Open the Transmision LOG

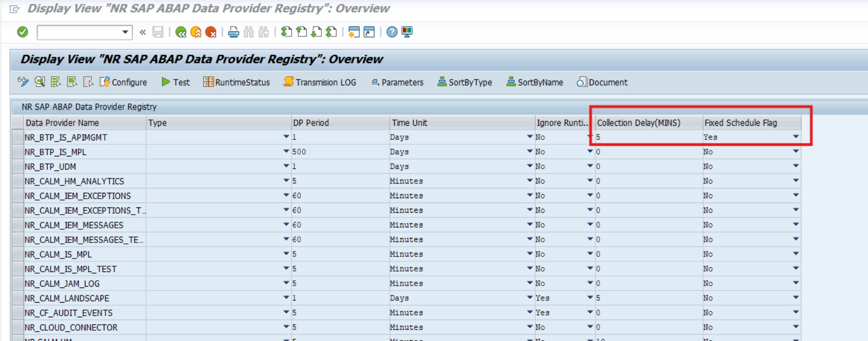(x=320, y=82)
